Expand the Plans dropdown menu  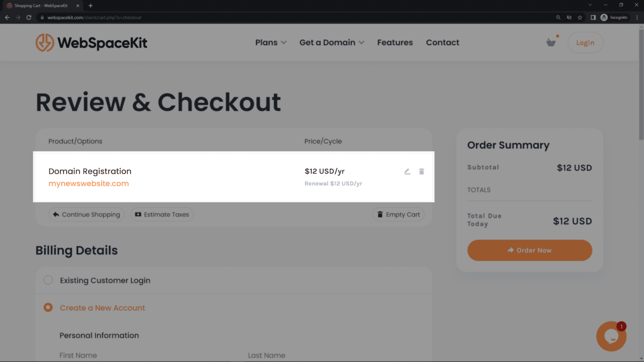pos(271,43)
